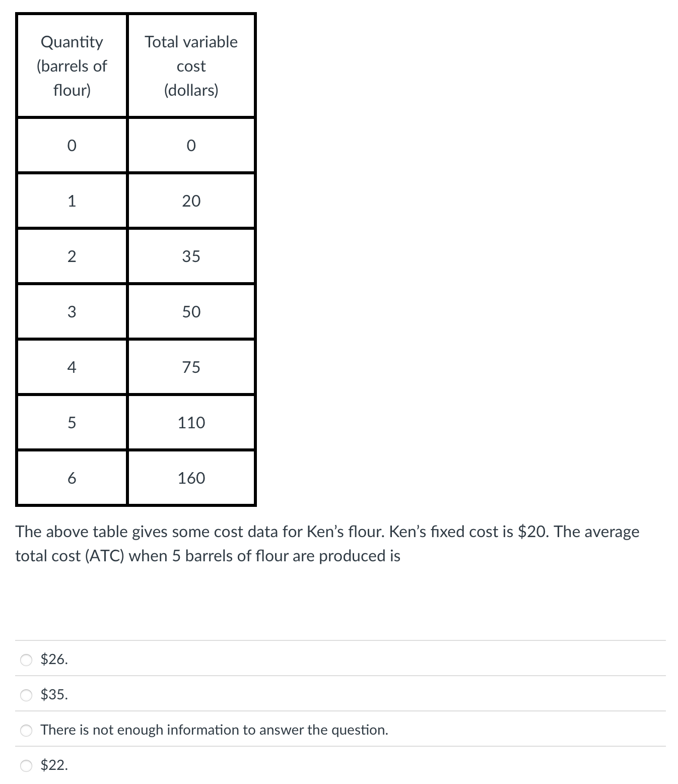Click the $22 text label
678x784 pixels.
tap(53, 766)
